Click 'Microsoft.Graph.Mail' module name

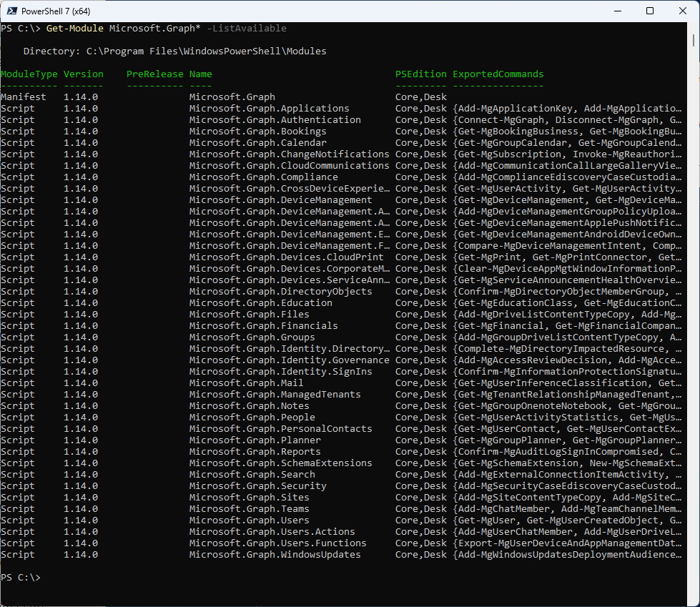coord(247,383)
